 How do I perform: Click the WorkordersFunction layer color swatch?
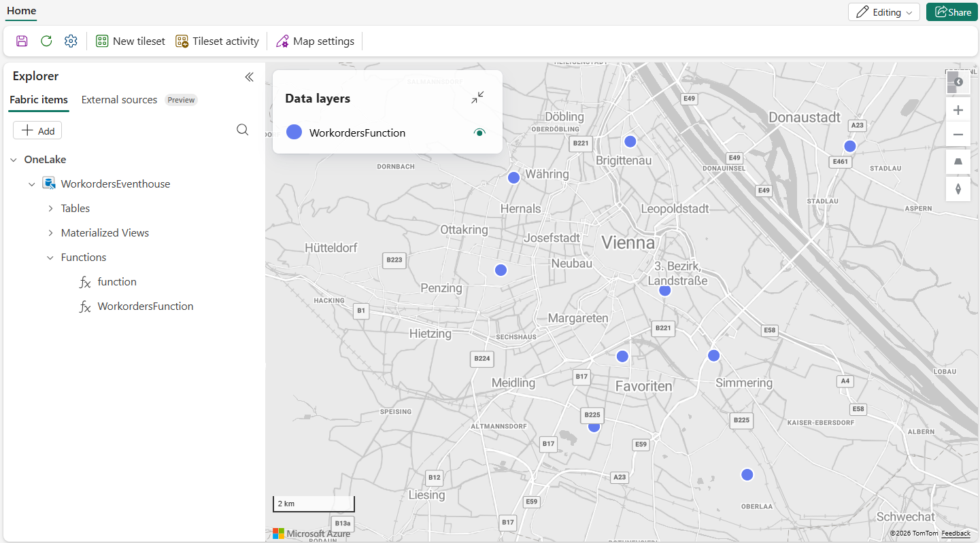point(294,133)
